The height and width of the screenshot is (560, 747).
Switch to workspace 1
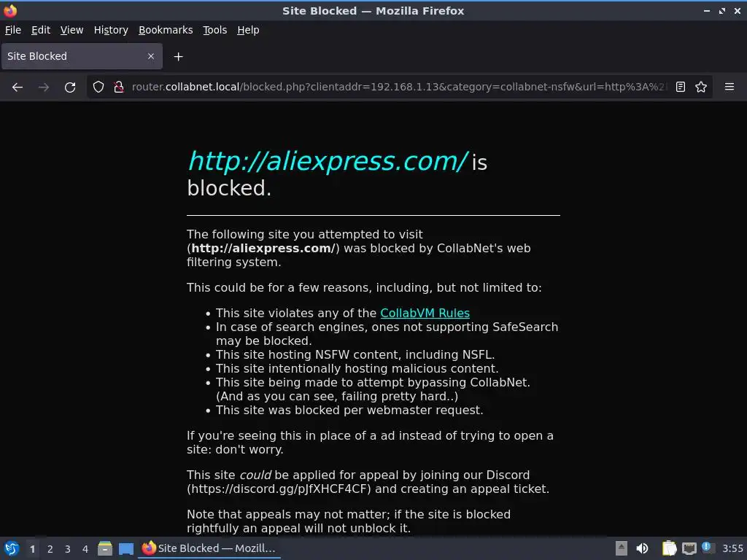(32, 549)
